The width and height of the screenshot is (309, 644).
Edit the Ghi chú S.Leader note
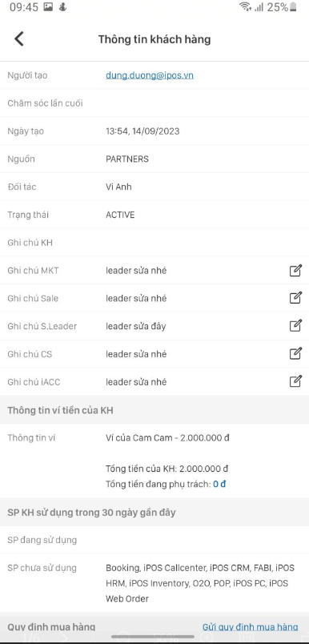(x=295, y=326)
